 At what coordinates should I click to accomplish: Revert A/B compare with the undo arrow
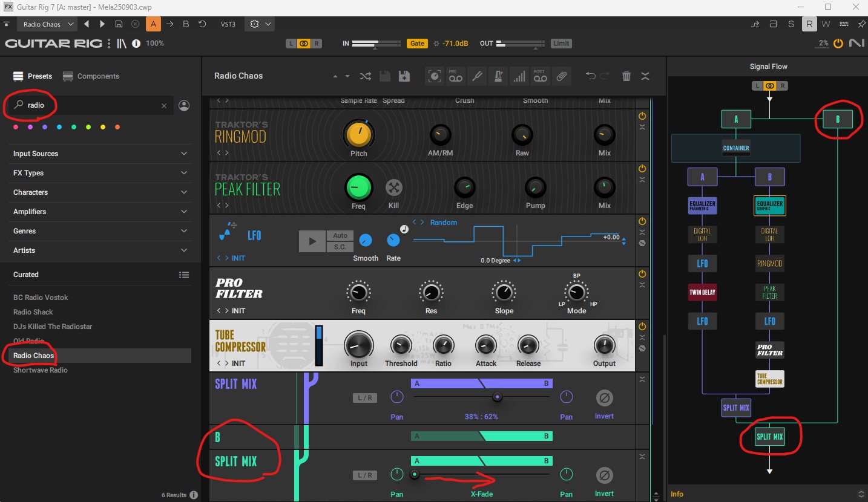tap(202, 24)
